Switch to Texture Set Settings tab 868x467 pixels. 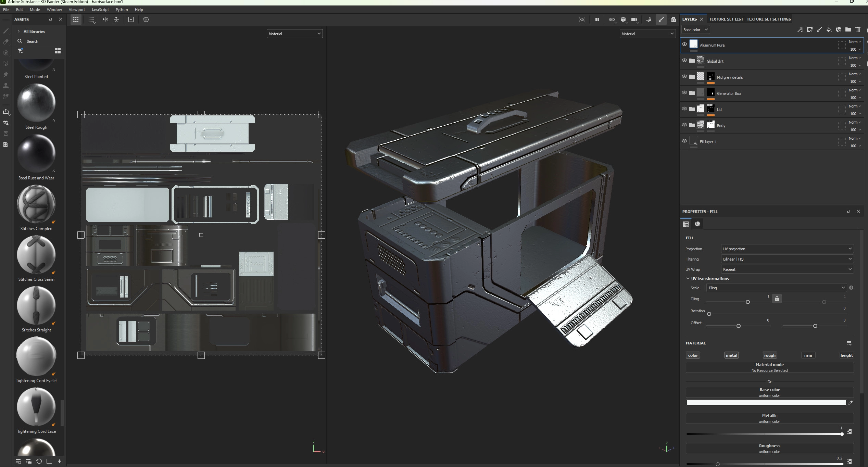768,19
